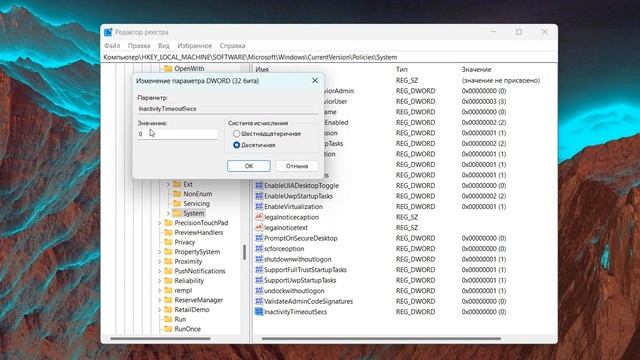Select the Ext folder icon
This screenshot has width=640, height=360.
point(177,184)
